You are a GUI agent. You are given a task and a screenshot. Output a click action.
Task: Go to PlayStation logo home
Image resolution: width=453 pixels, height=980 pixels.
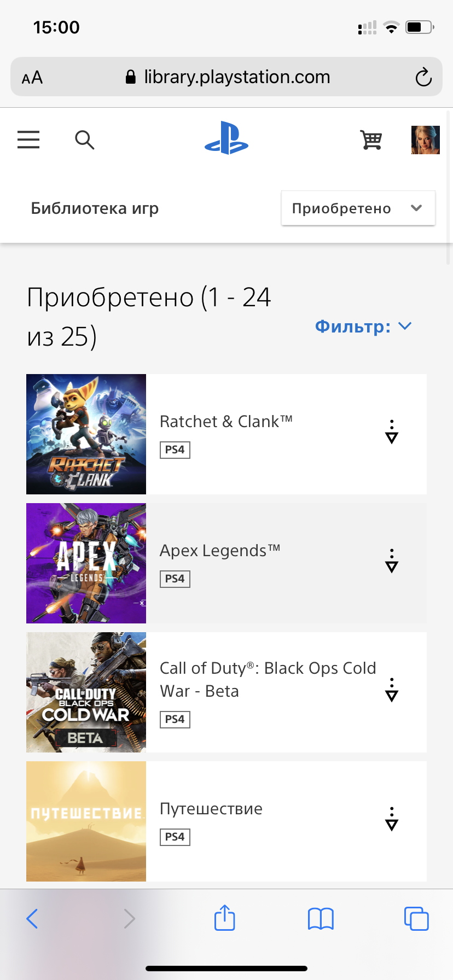[226, 138]
